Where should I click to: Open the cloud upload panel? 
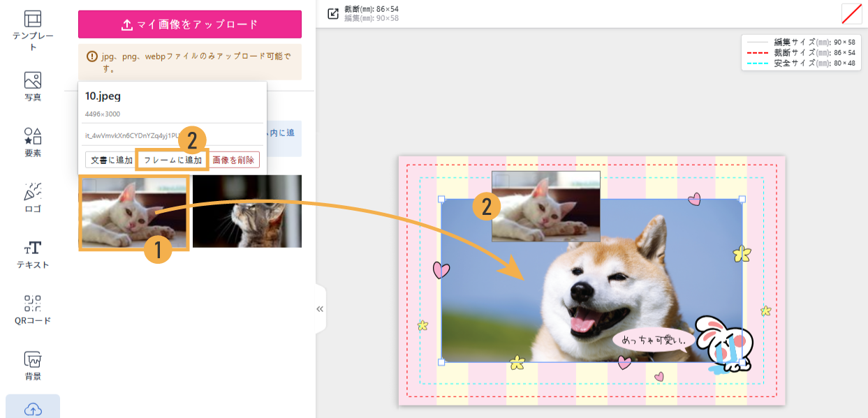coord(33,409)
